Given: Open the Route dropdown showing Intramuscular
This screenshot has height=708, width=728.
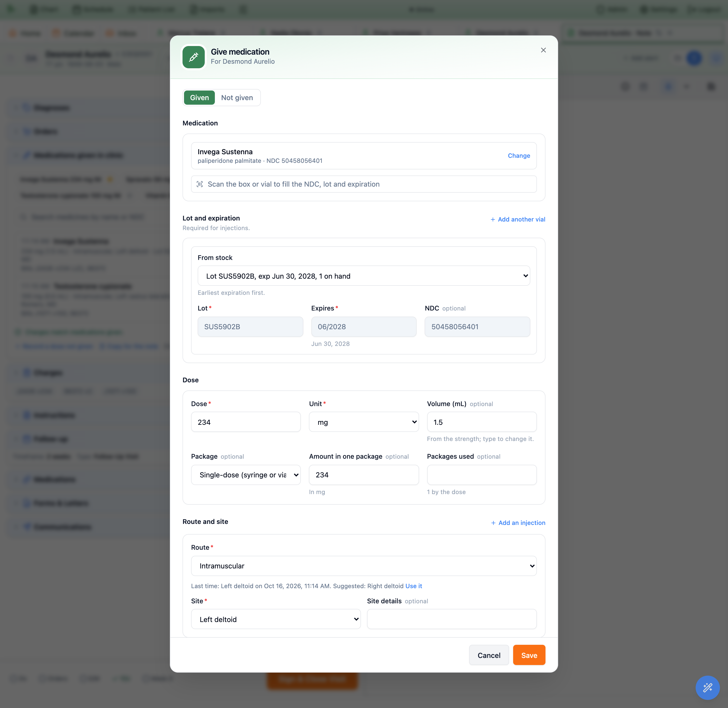Looking at the screenshot, I should click(x=364, y=566).
